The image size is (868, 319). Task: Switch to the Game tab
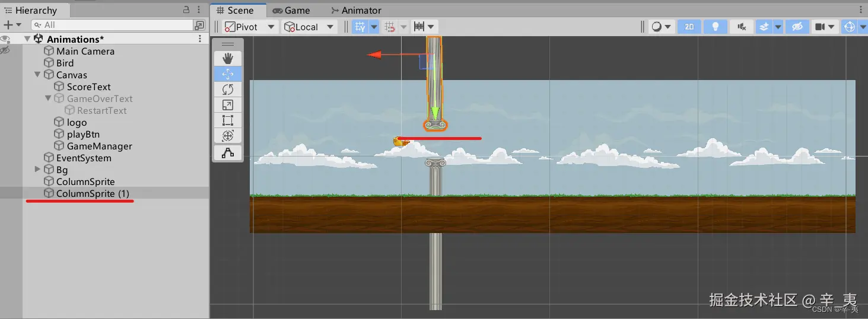click(291, 10)
